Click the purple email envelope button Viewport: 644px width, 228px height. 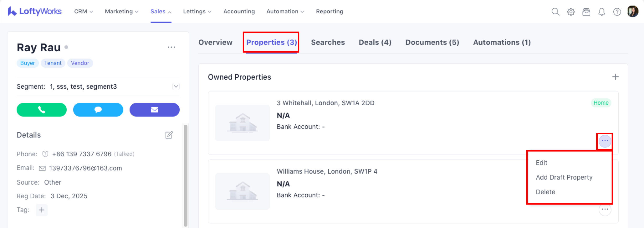154,109
